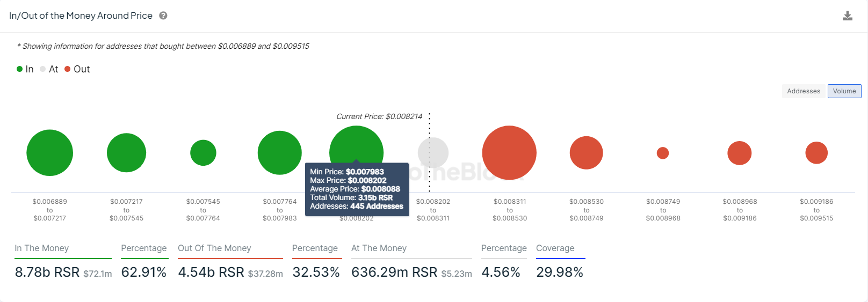
Task: Click red bubble for $0.008968 to $0.009186
Action: pos(740,153)
